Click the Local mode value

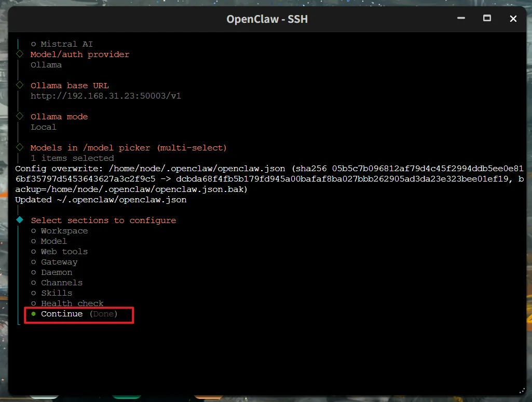[44, 127]
